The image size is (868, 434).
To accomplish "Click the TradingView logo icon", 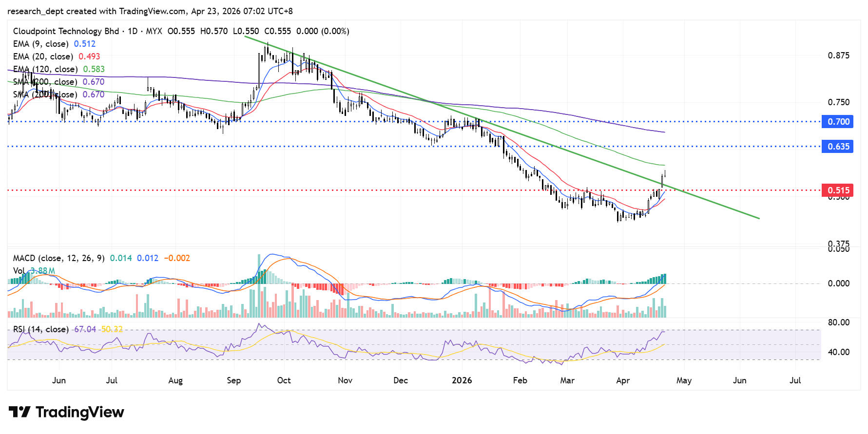I will pyautogui.click(x=19, y=412).
